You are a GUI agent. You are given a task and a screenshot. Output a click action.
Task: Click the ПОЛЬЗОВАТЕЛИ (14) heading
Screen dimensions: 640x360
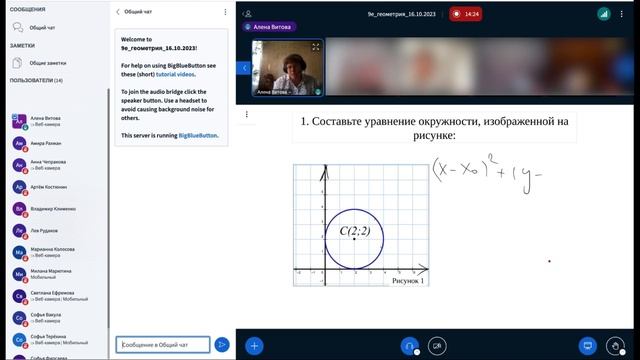click(36, 80)
